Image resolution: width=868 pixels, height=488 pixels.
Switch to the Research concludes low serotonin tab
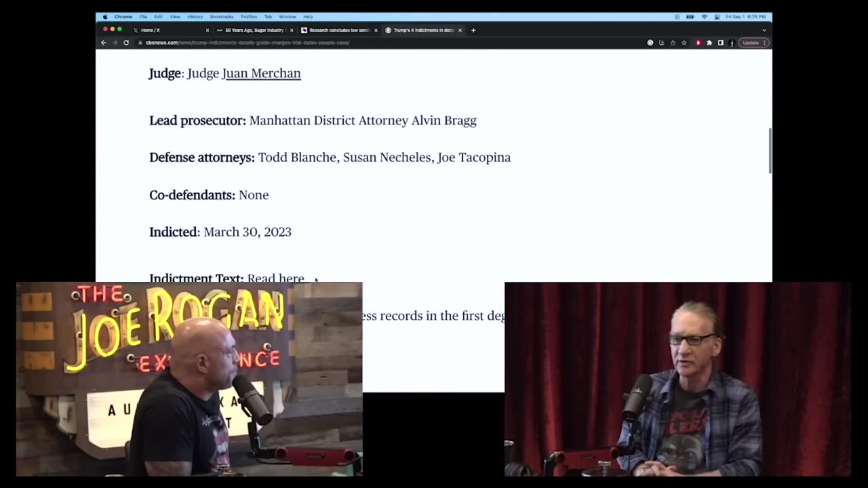click(x=338, y=30)
